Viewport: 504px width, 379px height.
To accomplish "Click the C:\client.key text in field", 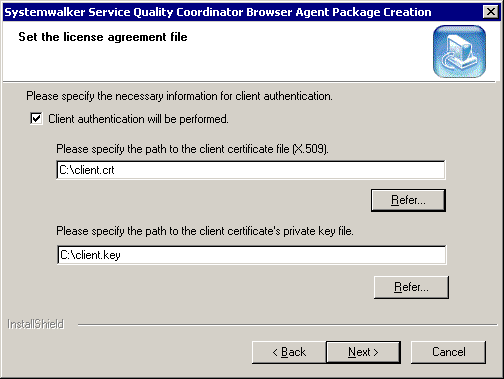I will [x=90, y=255].
